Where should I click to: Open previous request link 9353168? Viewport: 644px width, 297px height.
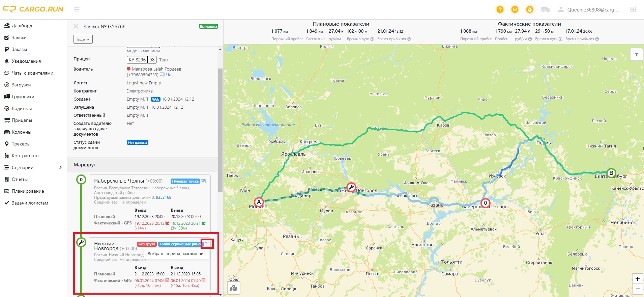coord(163,197)
